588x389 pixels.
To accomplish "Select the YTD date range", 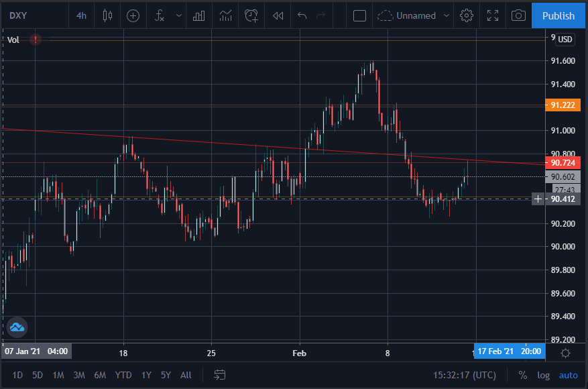I will click(123, 375).
